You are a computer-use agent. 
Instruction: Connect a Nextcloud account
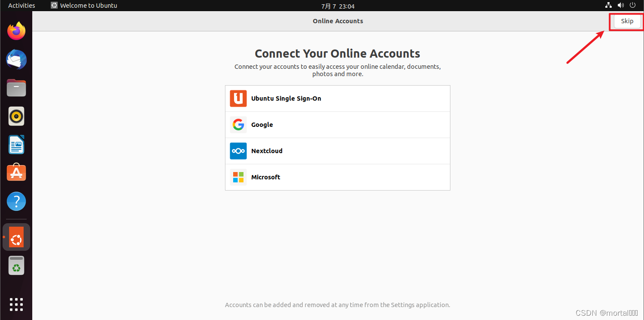[338, 151]
